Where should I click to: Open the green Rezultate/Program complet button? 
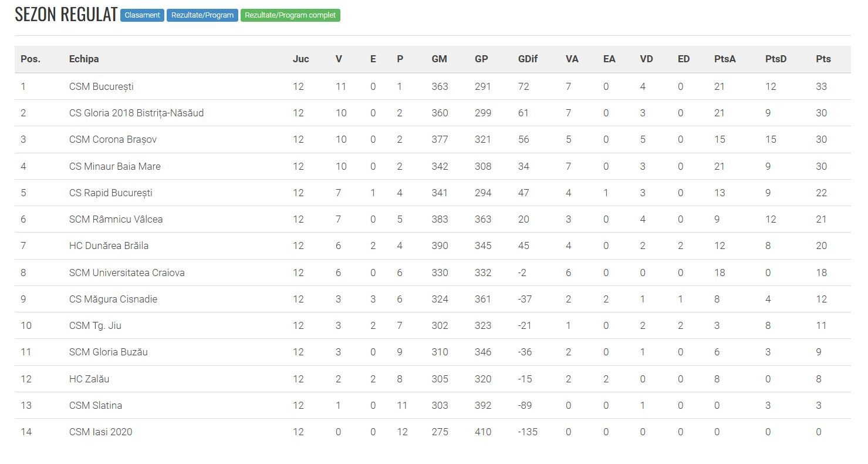point(291,15)
